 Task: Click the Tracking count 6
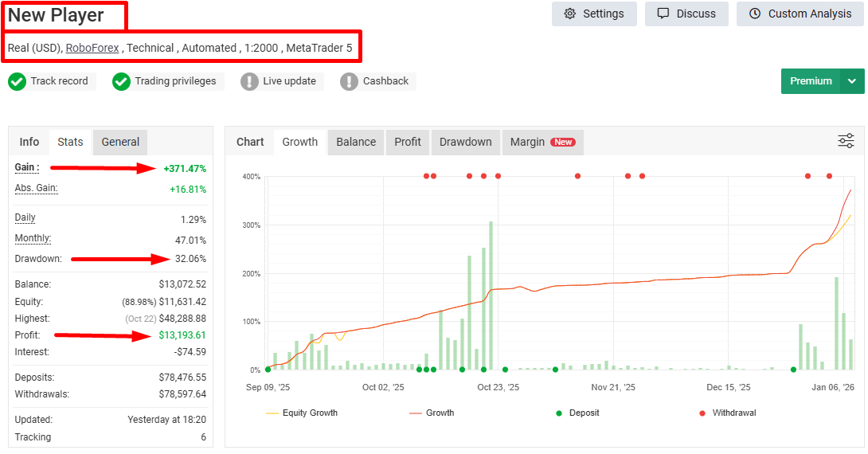click(x=203, y=437)
